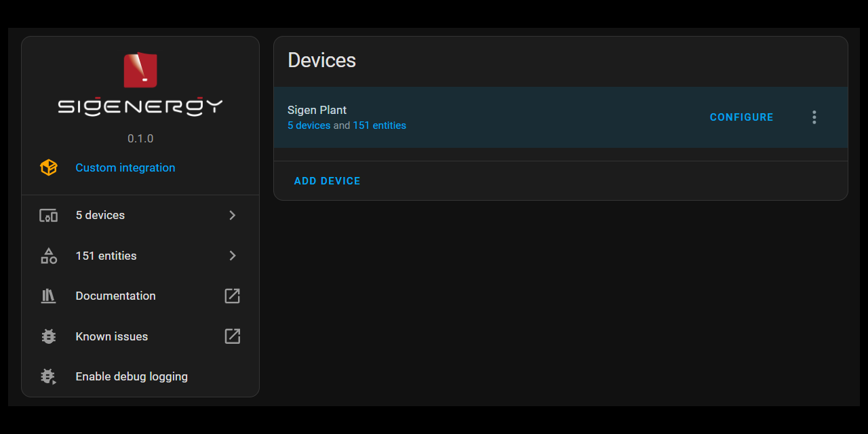Click the shapes icon beside the 151 entities row
Viewport: 868px width, 434px height.
tap(49, 256)
